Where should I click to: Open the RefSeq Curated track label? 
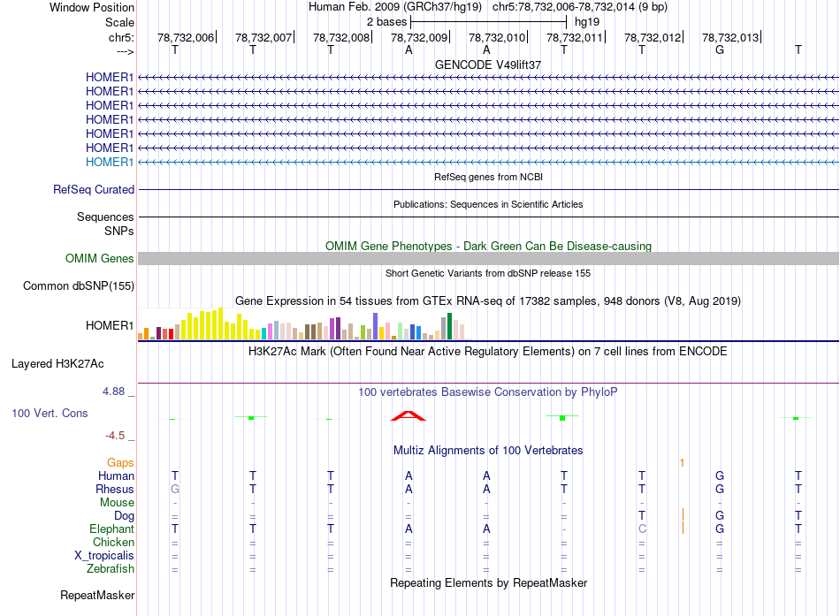pyautogui.click(x=94, y=190)
